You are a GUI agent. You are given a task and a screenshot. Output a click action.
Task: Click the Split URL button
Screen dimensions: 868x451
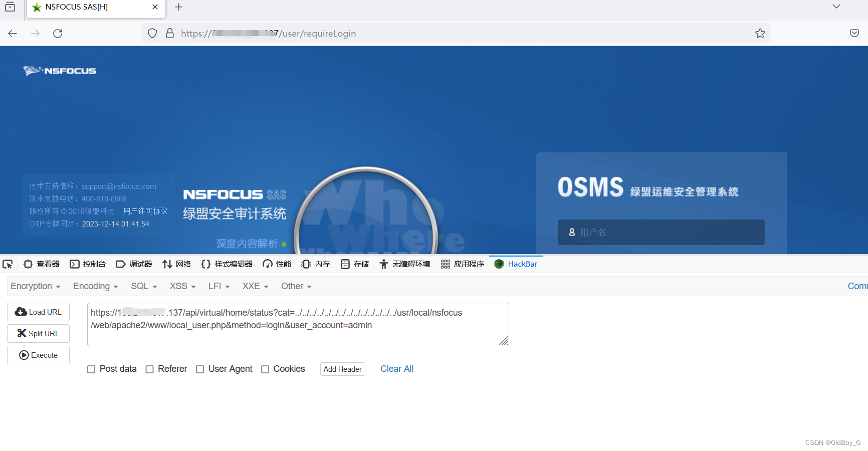click(38, 333)
